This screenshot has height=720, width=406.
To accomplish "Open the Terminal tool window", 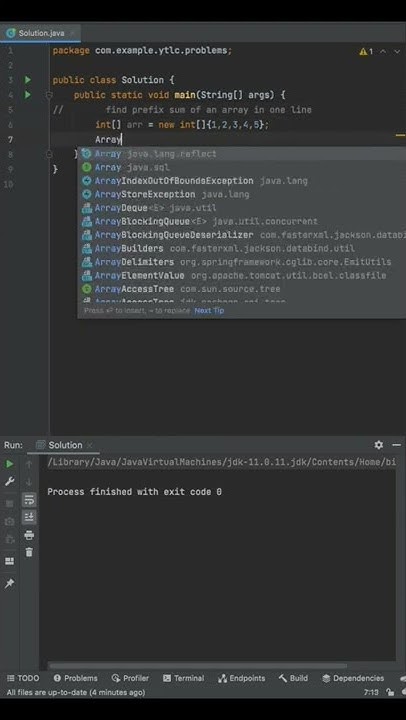I will coord(183,678).
